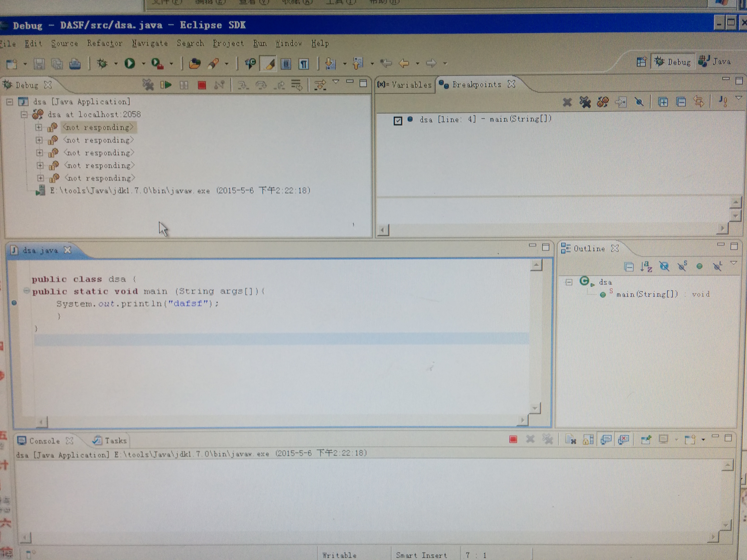This screenshot has height=560, width=747.
Task: Click Collapse All in Breakpoints view
Action: (681, 102)
